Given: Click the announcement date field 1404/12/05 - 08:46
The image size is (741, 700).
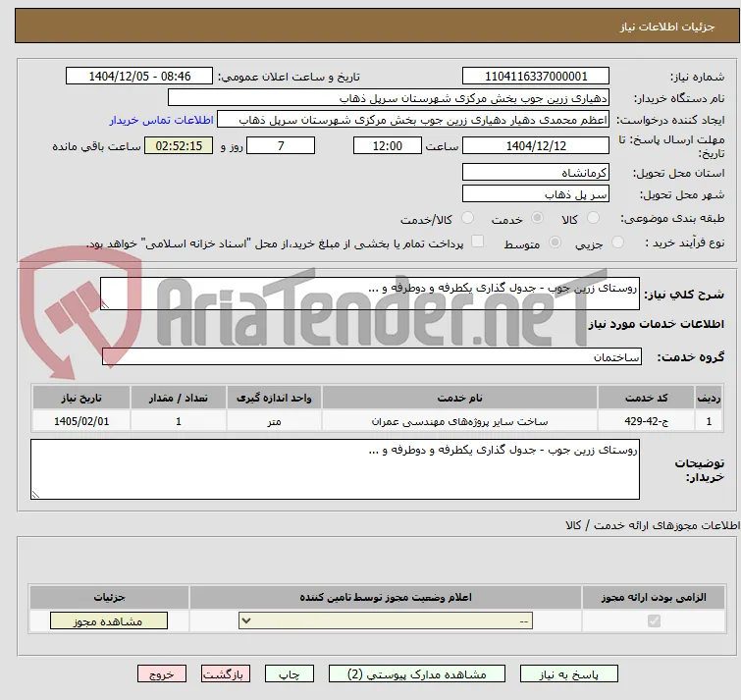Looking at the screenshot, I should [139, 77].
